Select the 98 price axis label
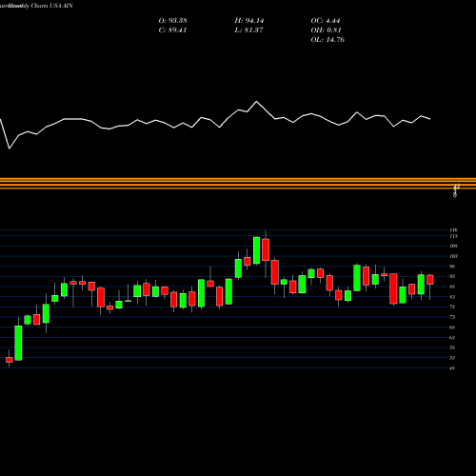The width and height of the screenshot is (476, 476). click(452, 267)
